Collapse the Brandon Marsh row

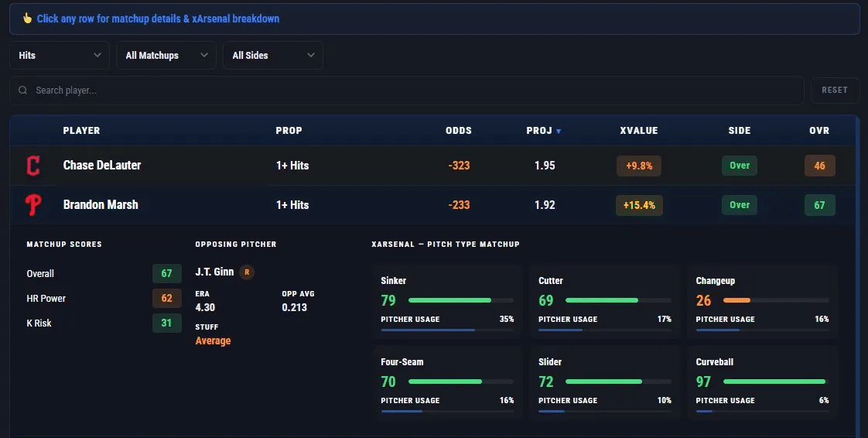[432, 205]
